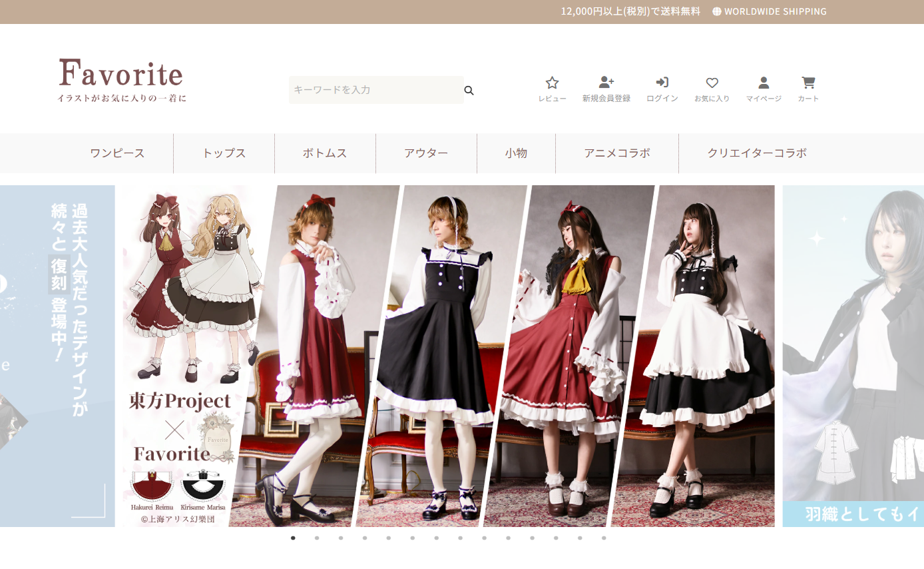The image size is (924, 569).
Task: Open the クリエイターコラボ category menu
Action: click(x=757, y=153)
